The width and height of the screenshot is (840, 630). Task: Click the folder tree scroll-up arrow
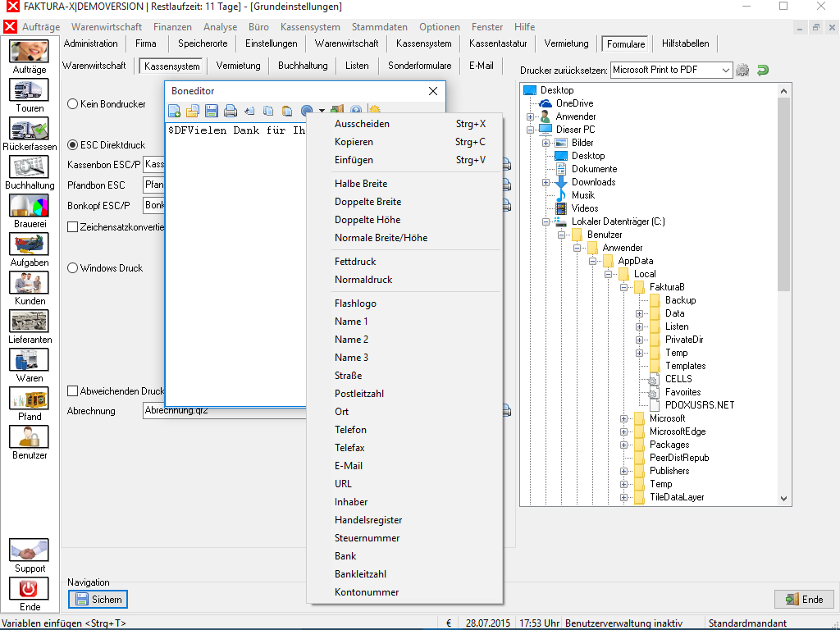[x=783, y=91]
